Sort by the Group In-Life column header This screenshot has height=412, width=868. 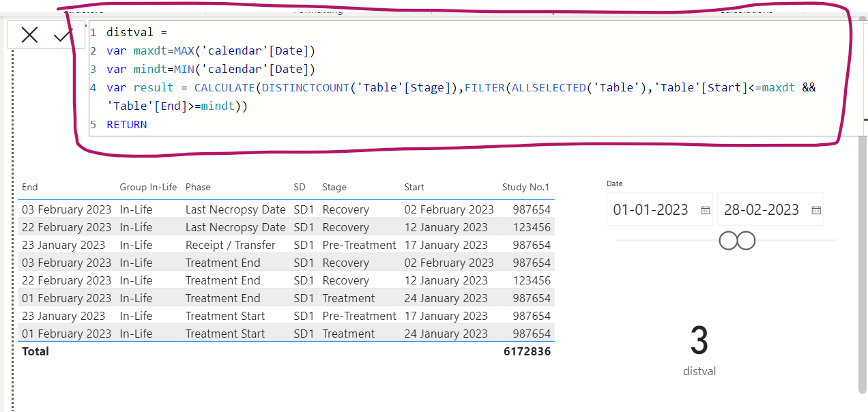tap(148, 187)
